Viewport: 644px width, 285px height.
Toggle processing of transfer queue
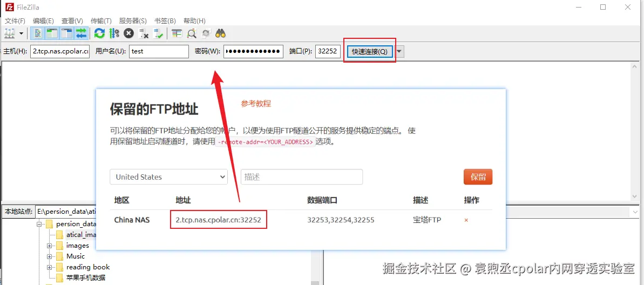pos(114,33)
